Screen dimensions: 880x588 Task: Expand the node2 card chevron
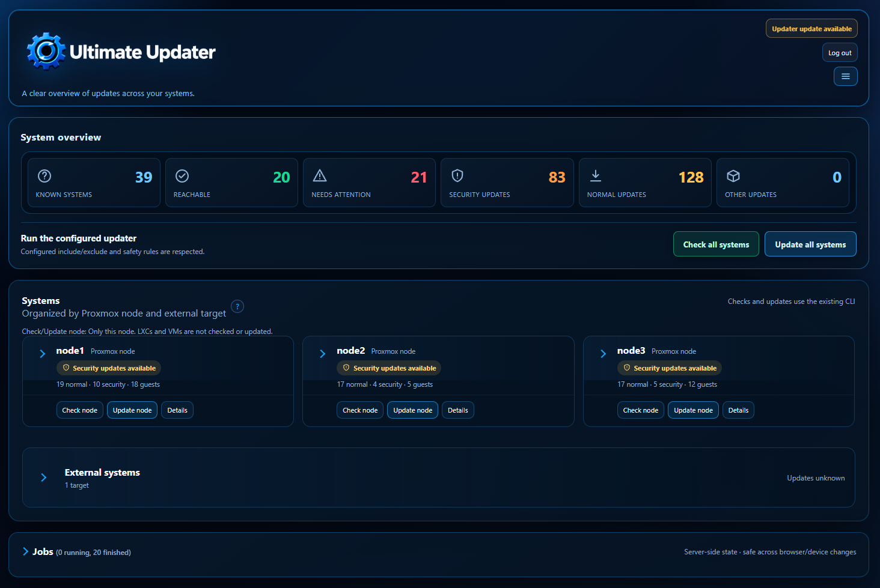pos(323,354)
